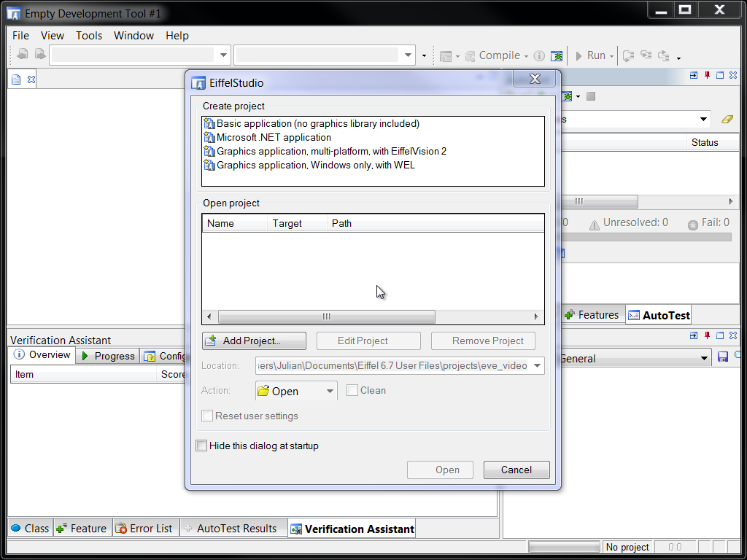Screen dimensions: 747x560
Task: Click the blue save icon next to General
Action: pyautogui.click(x=723, y=357)
